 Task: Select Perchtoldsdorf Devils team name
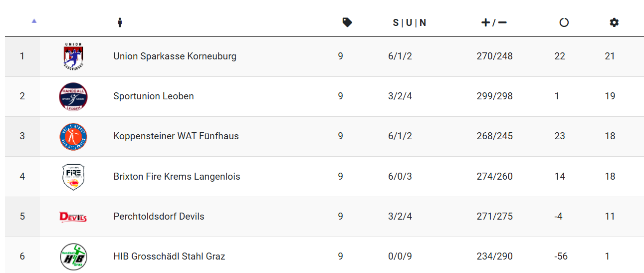(x=159, y=216)
